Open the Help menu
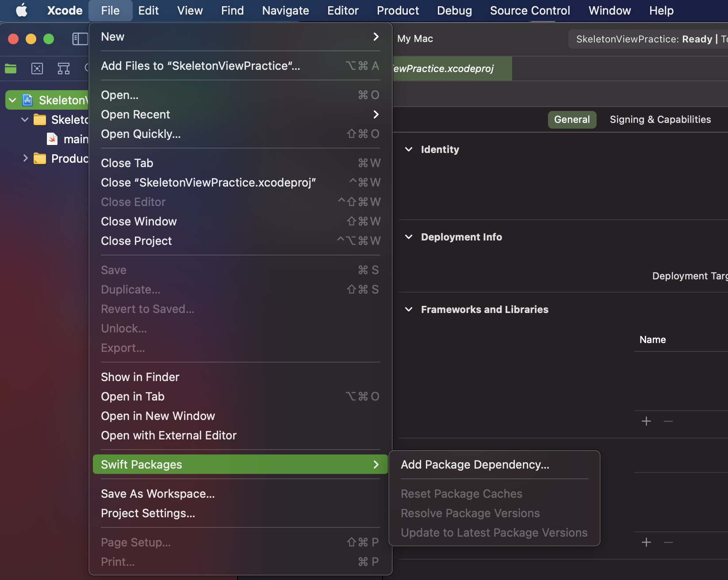This screenshot has width=728, height=580. (x=661, y=10)
